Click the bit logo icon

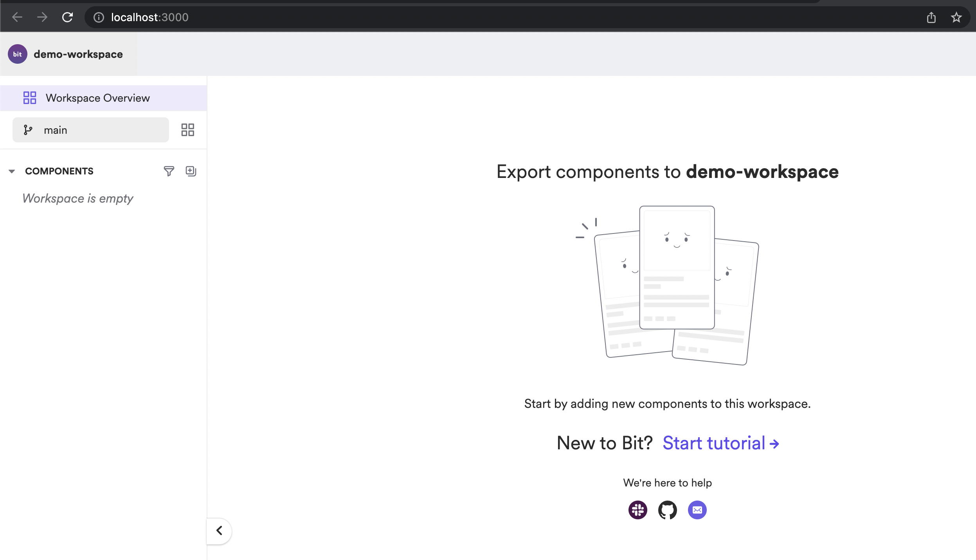pyautogui.click(x=18, y=54)
